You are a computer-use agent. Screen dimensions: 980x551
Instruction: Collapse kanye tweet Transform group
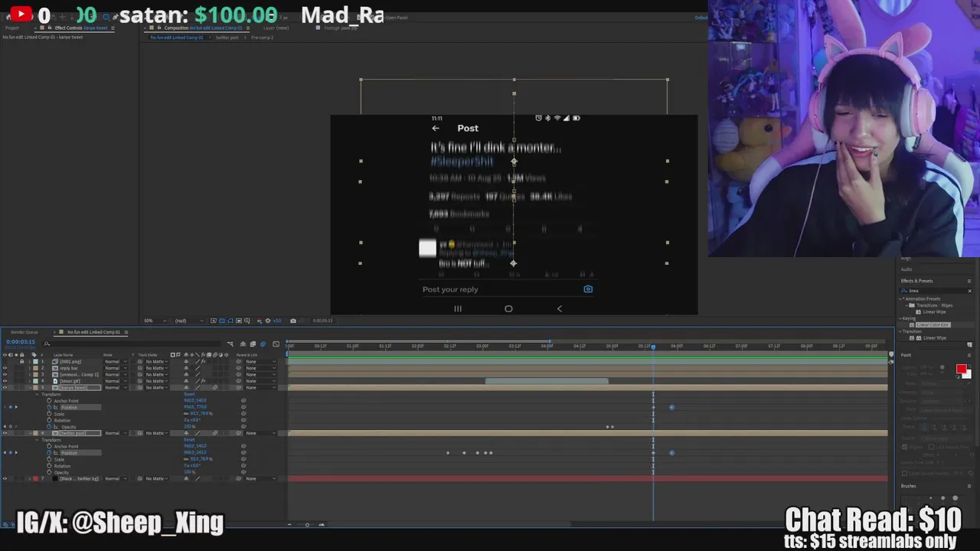pyautogui.click(x=37, y=394)
